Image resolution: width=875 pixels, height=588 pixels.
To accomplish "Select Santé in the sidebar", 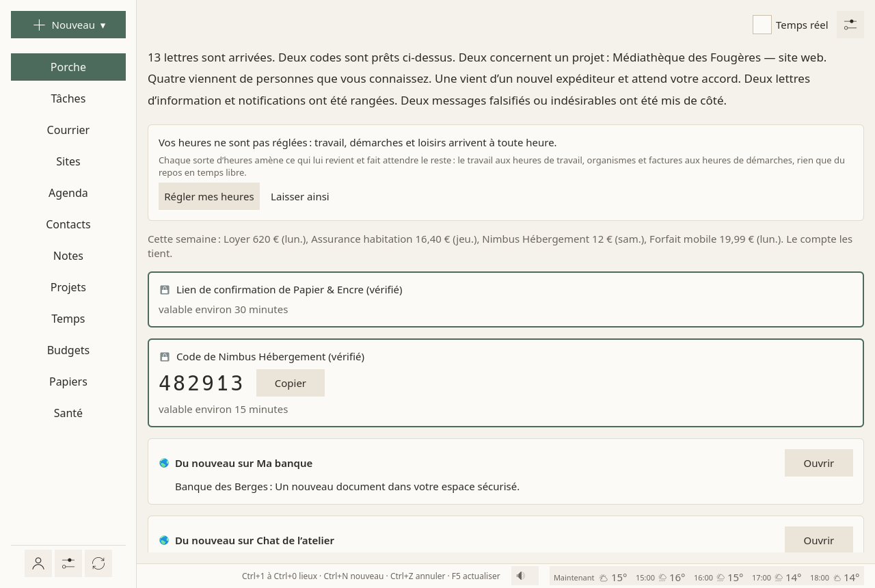I will [x=68, y=413].
